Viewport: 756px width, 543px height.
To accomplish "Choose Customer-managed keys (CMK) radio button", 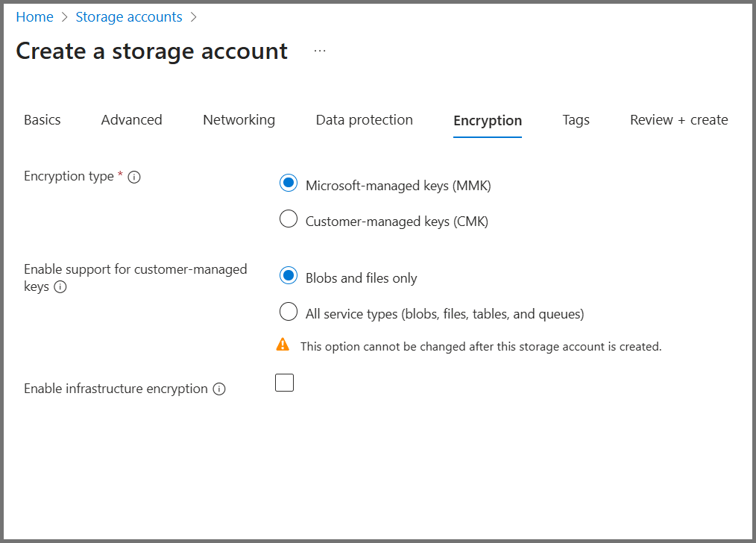I will (289, 219).
